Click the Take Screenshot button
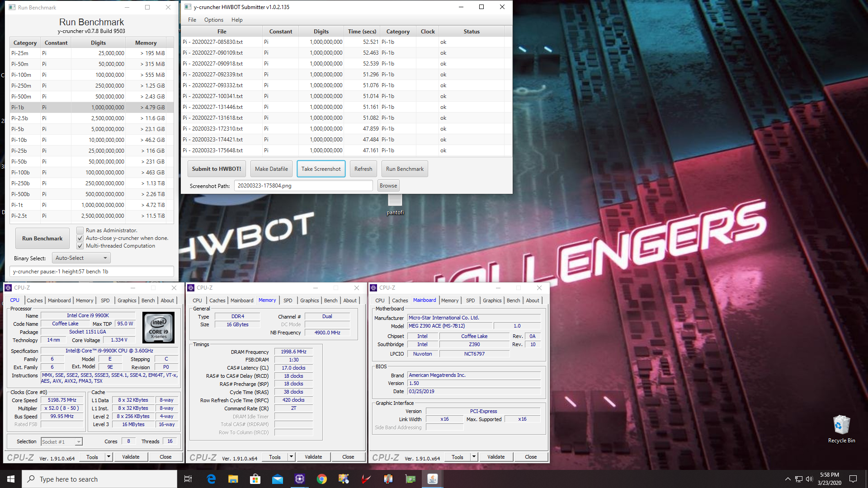This screenshot has width=868, height=488. tap(321, 169)
